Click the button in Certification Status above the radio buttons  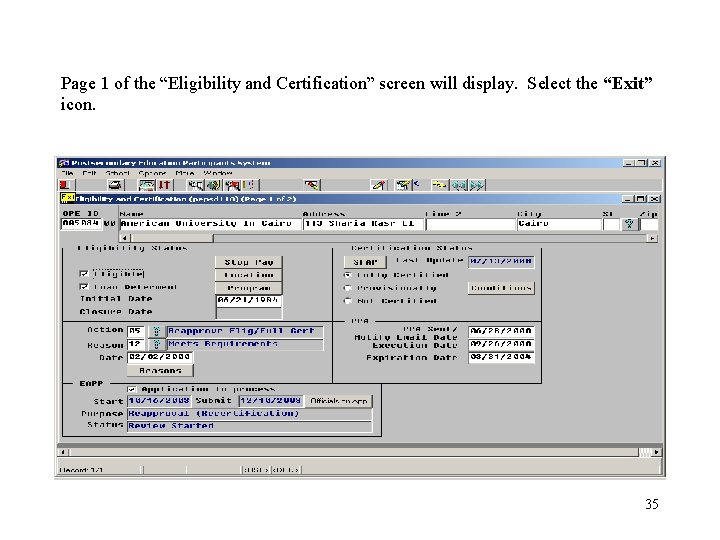tap(365, 262)
